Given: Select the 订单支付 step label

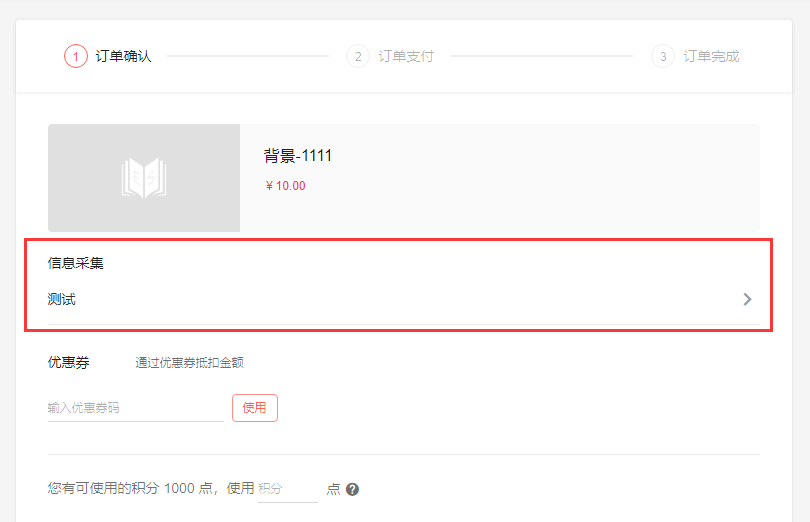Looking at the screenshot, I should pos(406,56).
